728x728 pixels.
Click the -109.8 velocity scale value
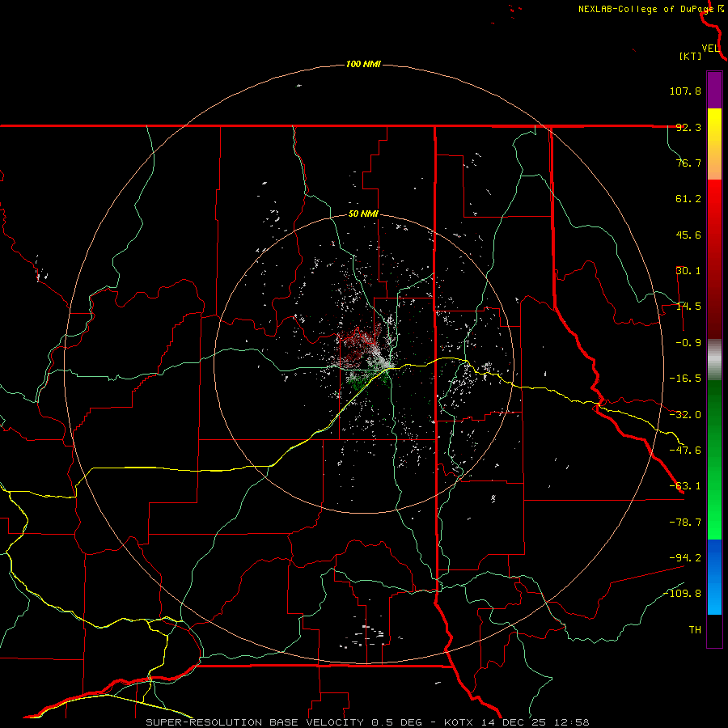[x=682, y=594]
